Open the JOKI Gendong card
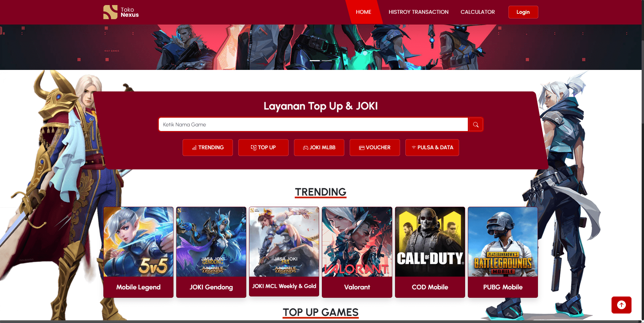Viewport: 644px width, 323px height. (x=211, y=252)
